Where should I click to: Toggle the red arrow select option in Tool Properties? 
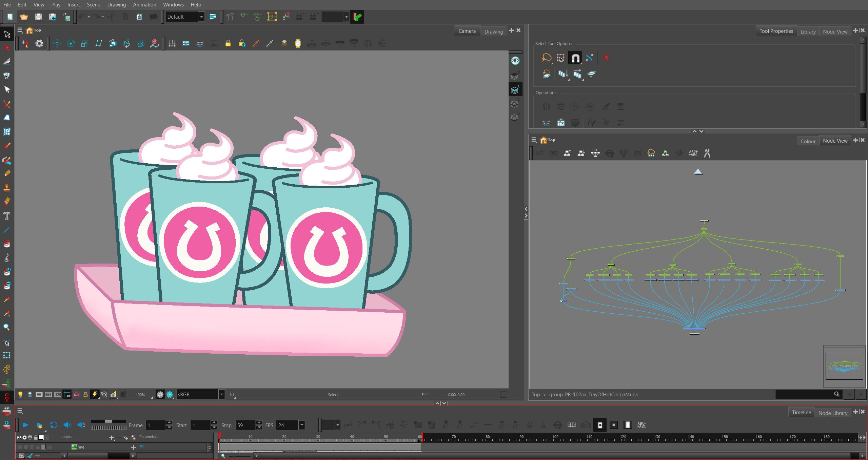(x=606, y=58)
